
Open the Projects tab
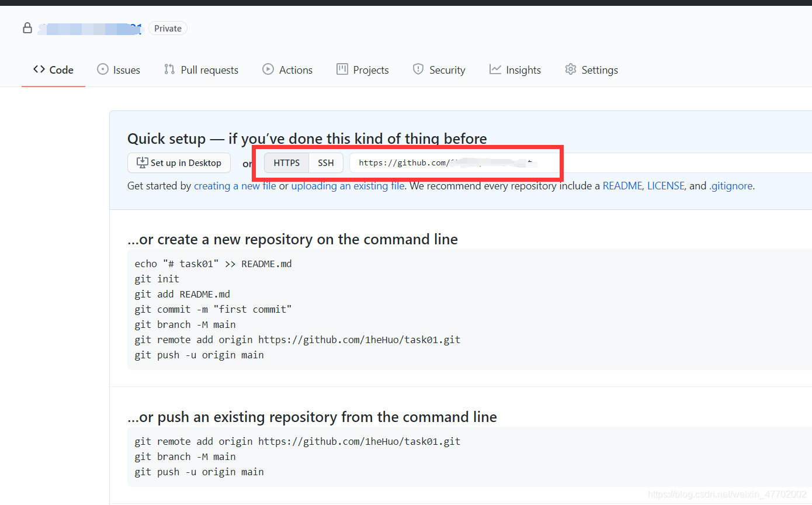click(x=363, y=70)
